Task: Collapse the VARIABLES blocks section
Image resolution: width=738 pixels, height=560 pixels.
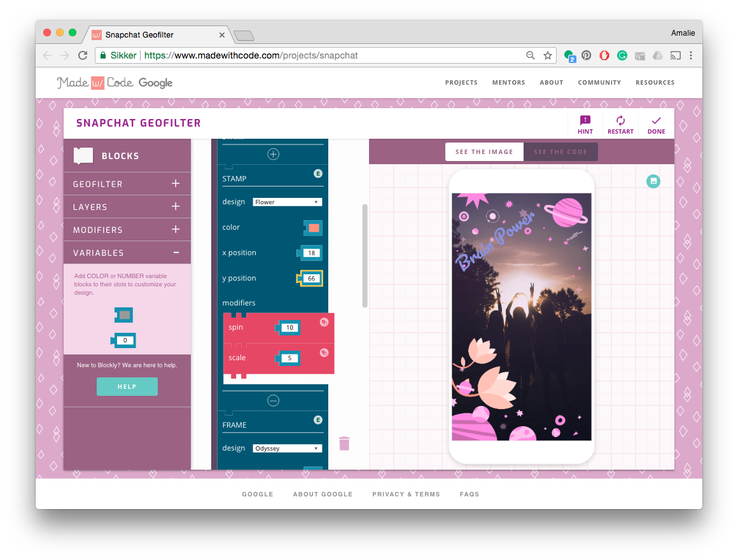Action: pos(127,253)
